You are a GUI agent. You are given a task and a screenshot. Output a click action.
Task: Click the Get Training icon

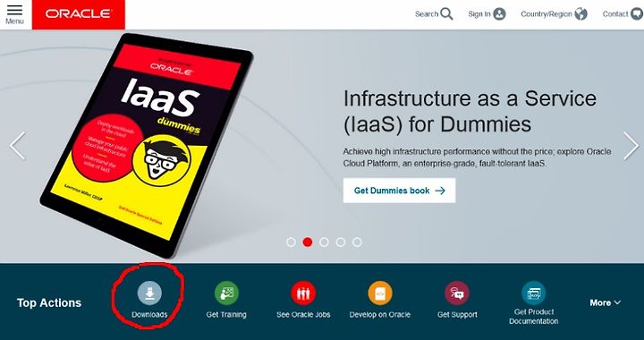(x=226, y=293)
